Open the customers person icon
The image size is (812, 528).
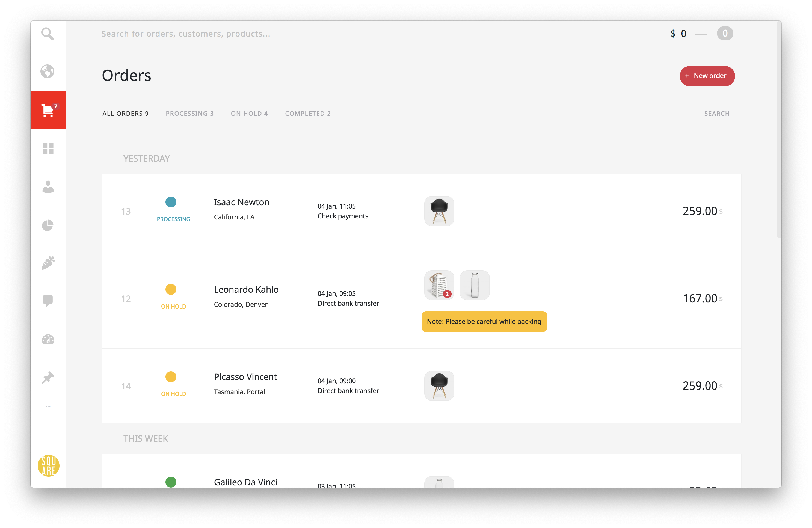coord(48,186)
